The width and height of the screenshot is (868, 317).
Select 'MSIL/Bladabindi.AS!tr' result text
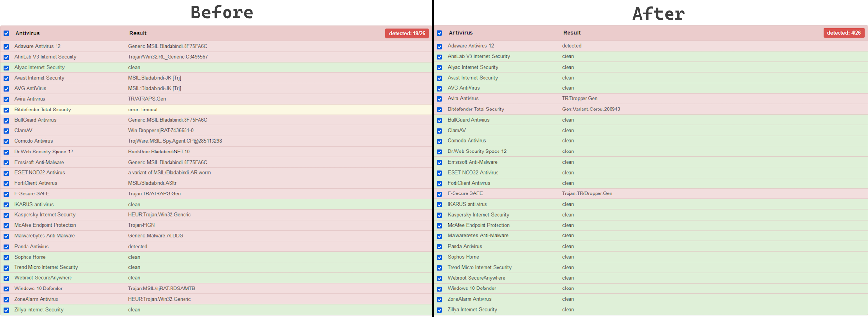(153, 183)
